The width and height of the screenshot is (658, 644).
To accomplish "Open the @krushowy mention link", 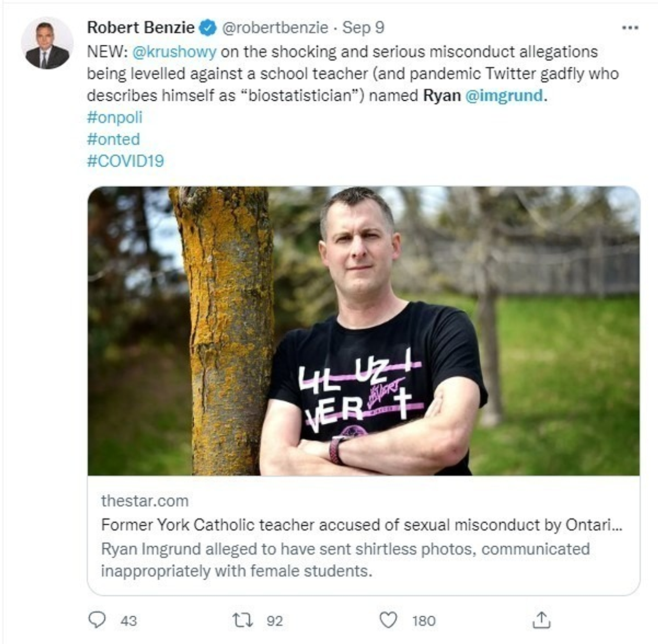I will (x=174, y=51).
